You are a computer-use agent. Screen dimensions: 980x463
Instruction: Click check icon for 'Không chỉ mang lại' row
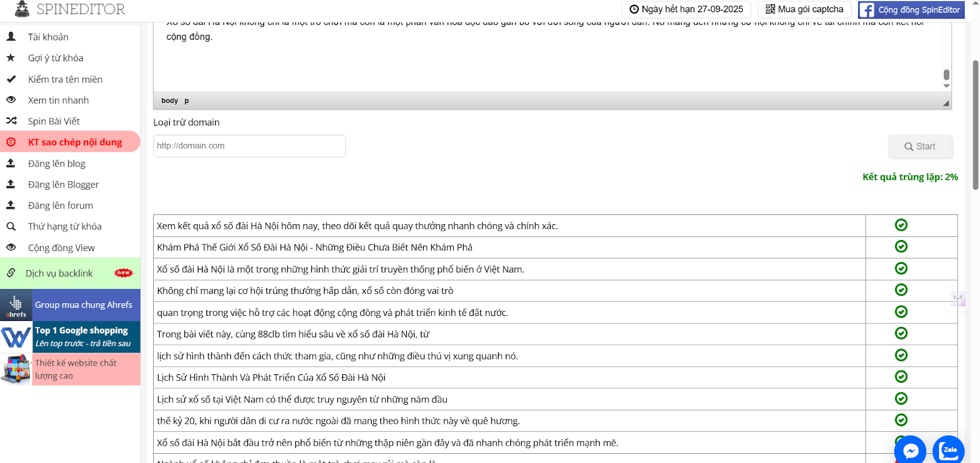pyautogui.click(x=901, y=290)
